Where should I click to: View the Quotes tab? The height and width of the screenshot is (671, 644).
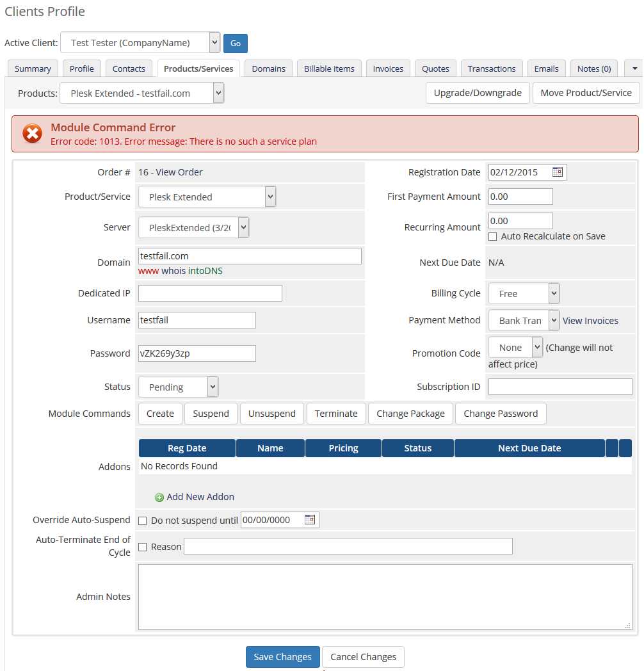point(435,69)
